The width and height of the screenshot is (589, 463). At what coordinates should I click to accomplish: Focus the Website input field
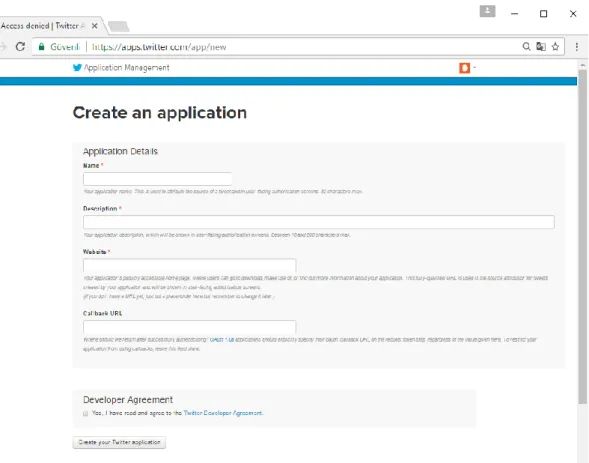189,265
